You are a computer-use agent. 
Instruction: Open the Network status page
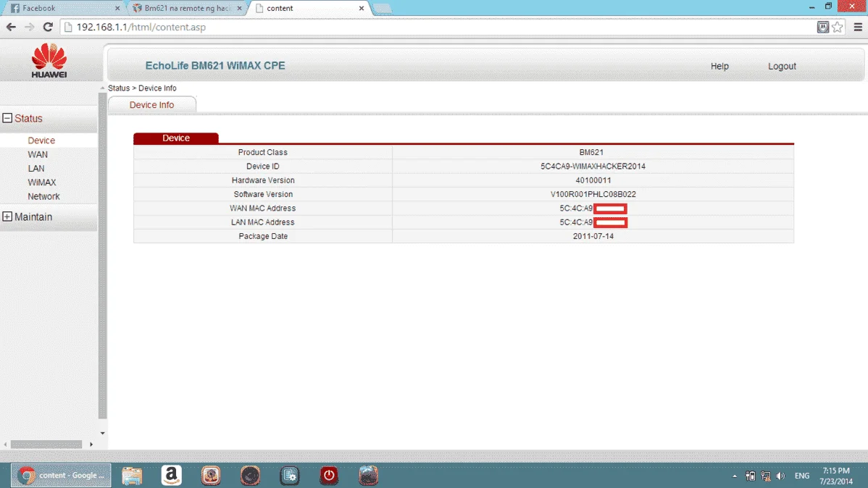(43, 196)
